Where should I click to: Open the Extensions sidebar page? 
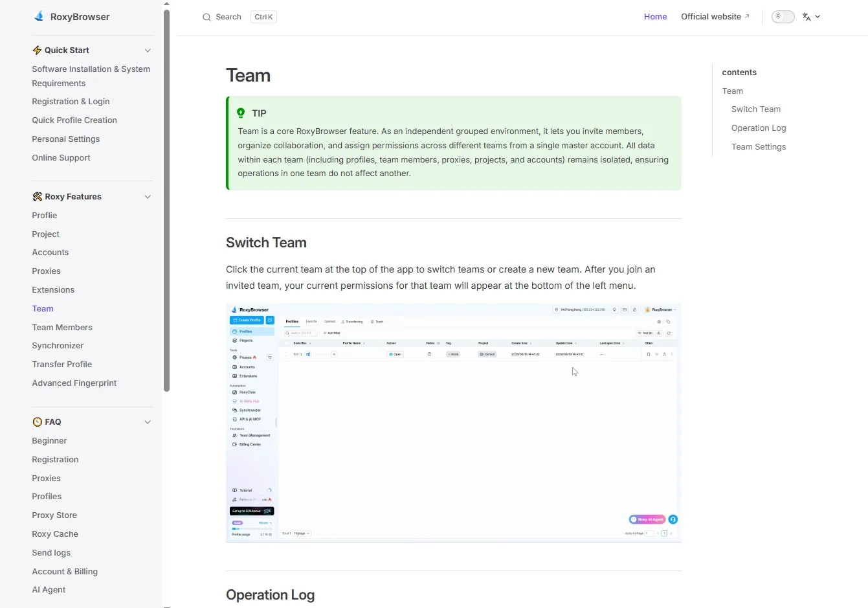pyautogui.click(x=53, y=290)
